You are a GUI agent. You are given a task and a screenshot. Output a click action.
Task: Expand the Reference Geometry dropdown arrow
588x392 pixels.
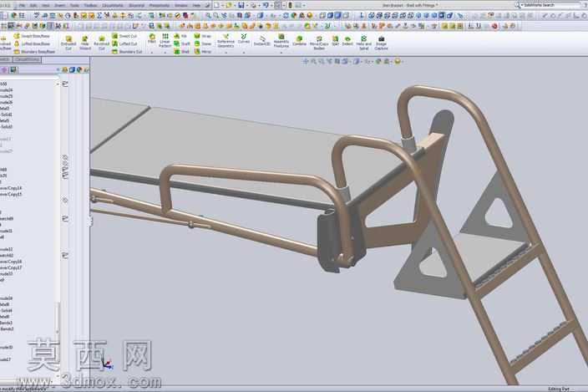tap(226, 53)
